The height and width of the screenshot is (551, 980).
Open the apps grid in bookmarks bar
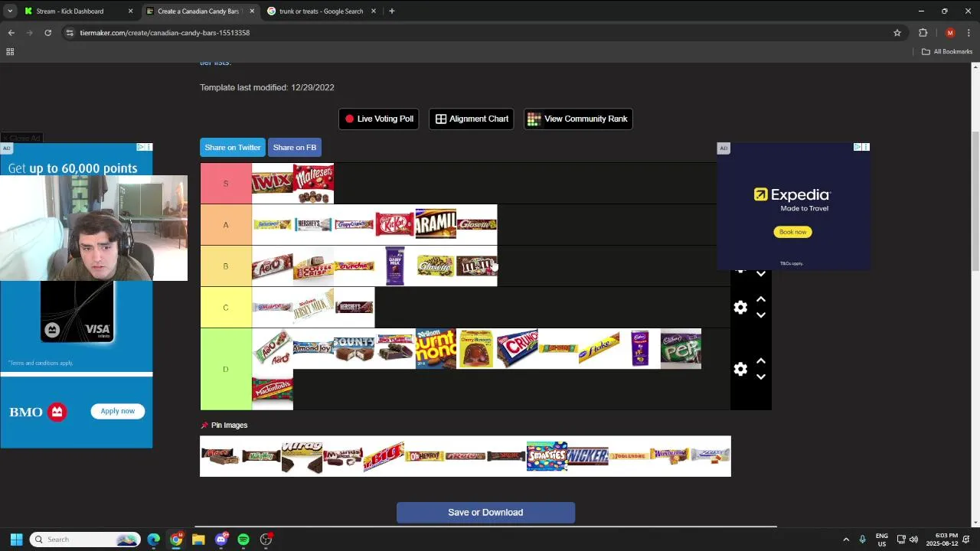pyautogui.click(x=10, y=52)
